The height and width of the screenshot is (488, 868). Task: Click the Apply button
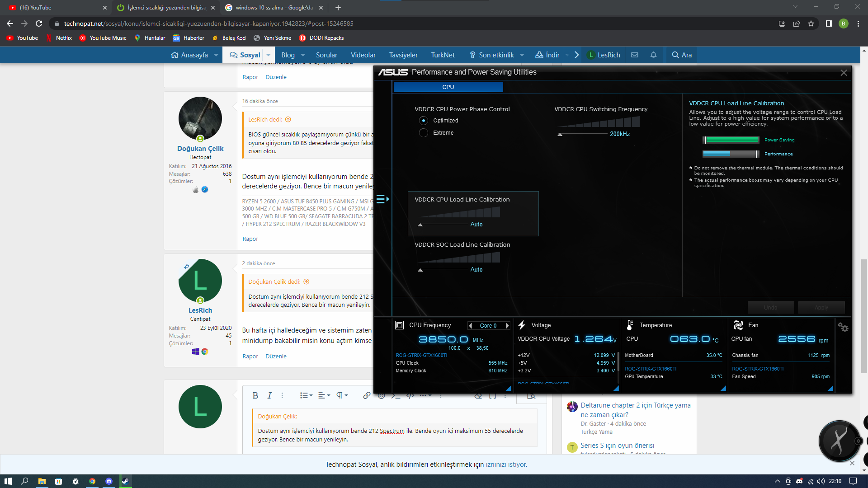click(x=821, y=307)
